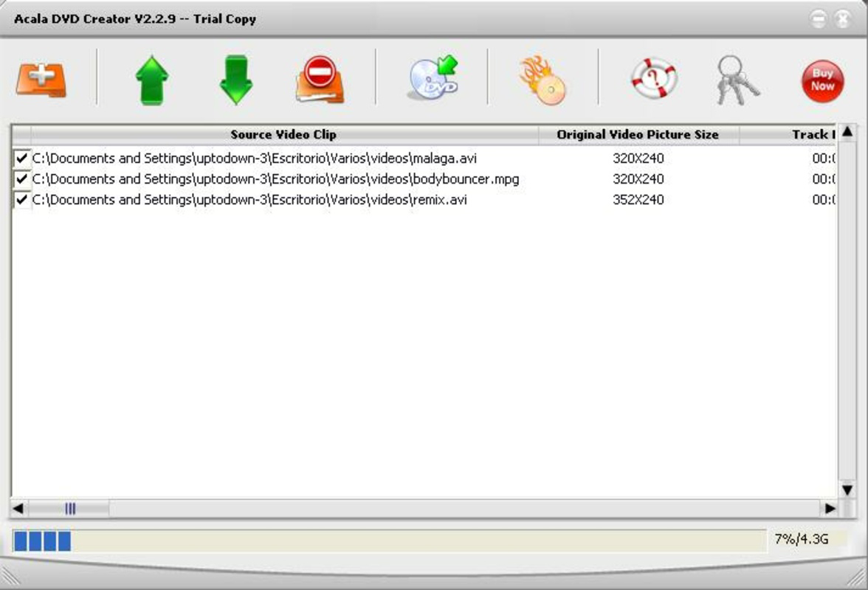
Task: Close the Acala DVD Creator window
Action: click(843, 19)
